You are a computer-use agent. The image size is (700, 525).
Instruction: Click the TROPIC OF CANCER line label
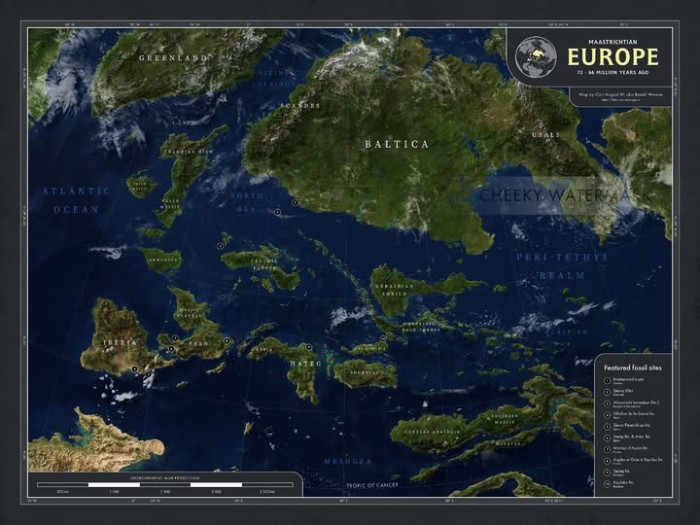tap(373, 485)
